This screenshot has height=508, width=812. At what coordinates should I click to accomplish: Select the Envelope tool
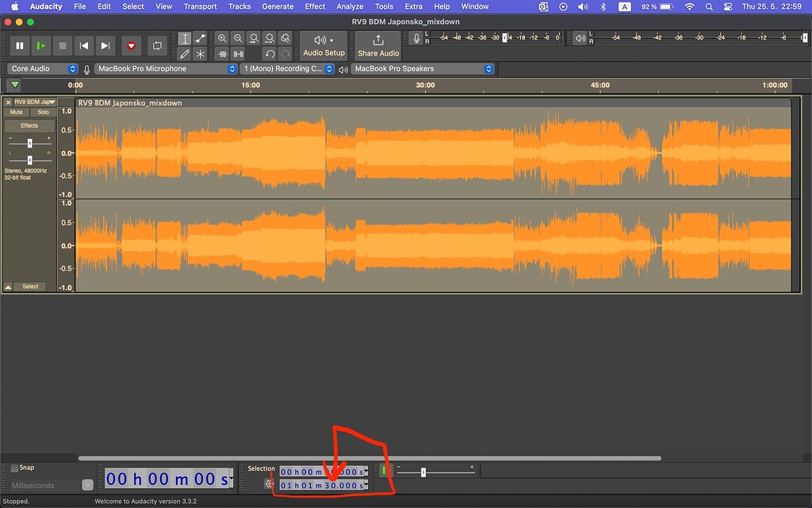pos(200,37)
